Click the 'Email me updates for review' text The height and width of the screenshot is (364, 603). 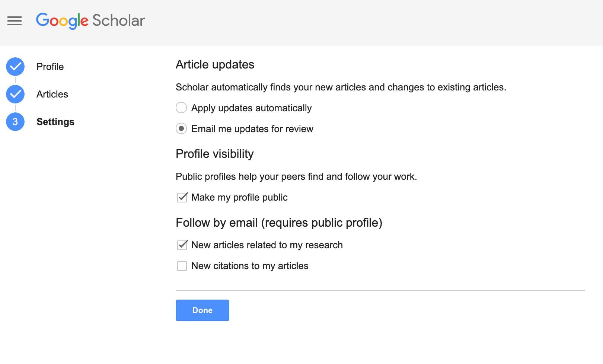[252, 129]
